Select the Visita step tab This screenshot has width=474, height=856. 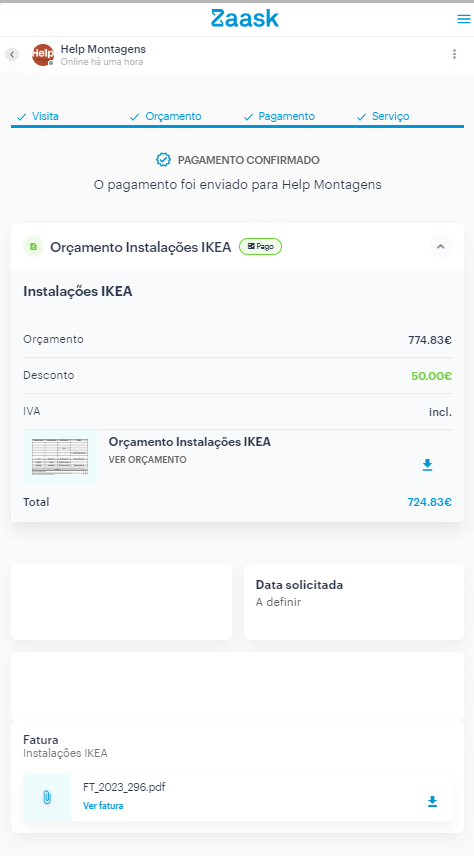38,116
